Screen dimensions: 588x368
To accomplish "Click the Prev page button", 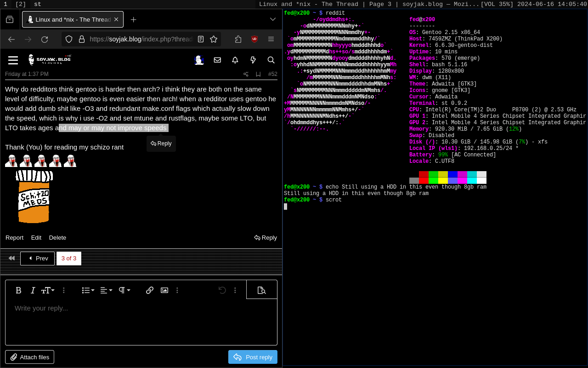I will 37,259.
